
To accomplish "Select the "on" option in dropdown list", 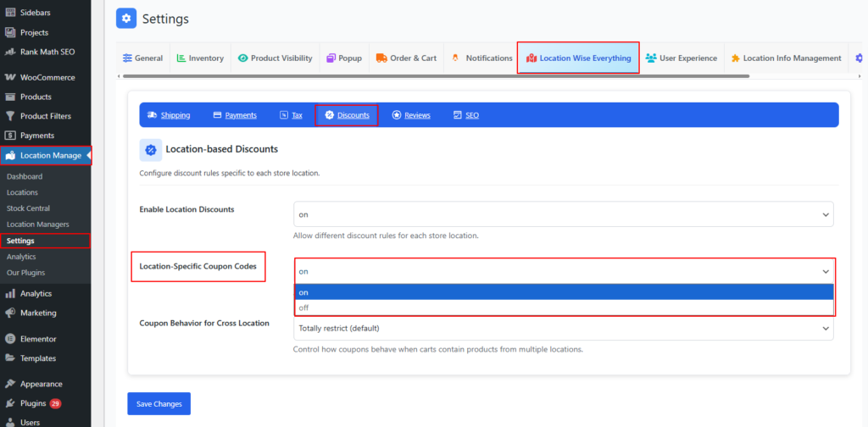I will pyautogui.click(x=564, y=292).
